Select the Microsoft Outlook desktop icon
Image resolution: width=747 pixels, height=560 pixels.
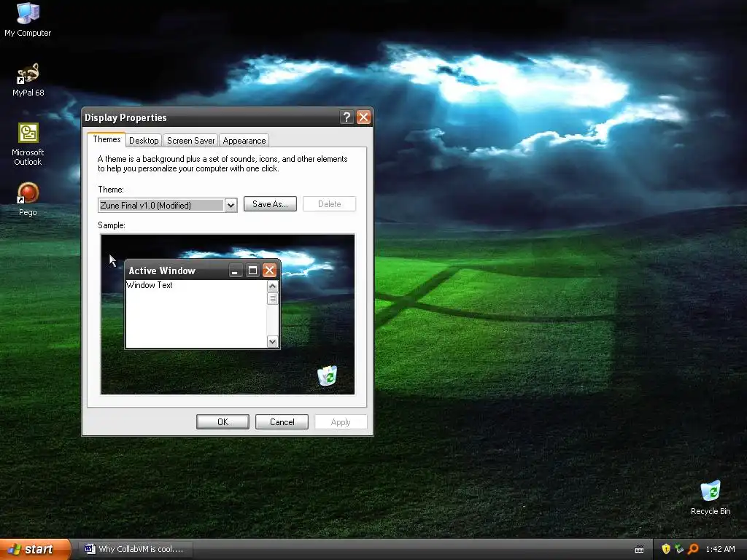[28, 144]
